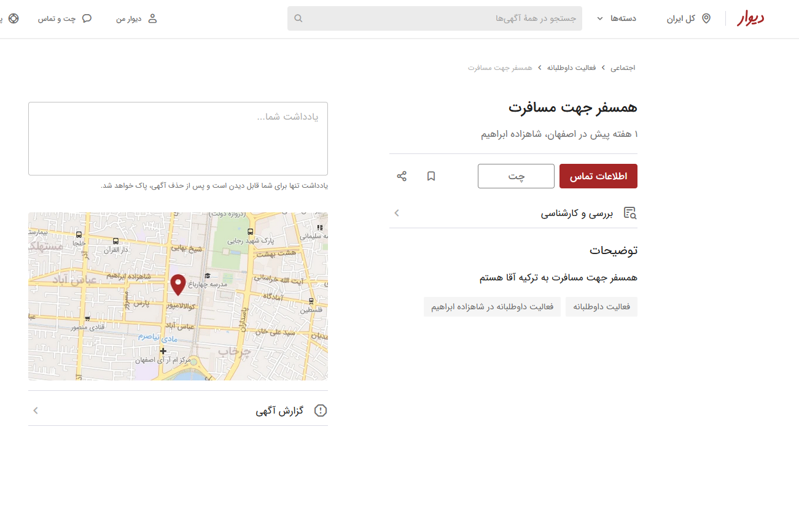
Task: Click the location pin icon beside کل ایران
Action: pyautogui.click(x=706, y=18)
